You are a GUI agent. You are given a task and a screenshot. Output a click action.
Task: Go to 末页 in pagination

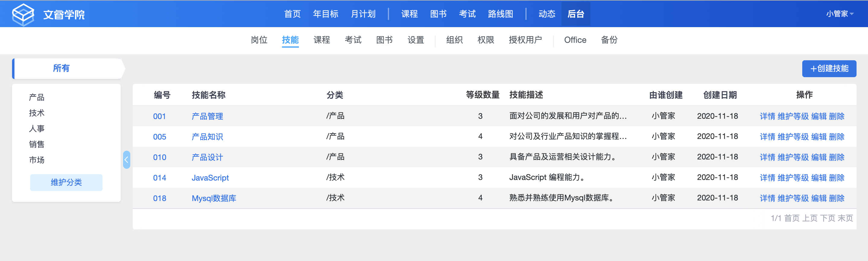845,219
